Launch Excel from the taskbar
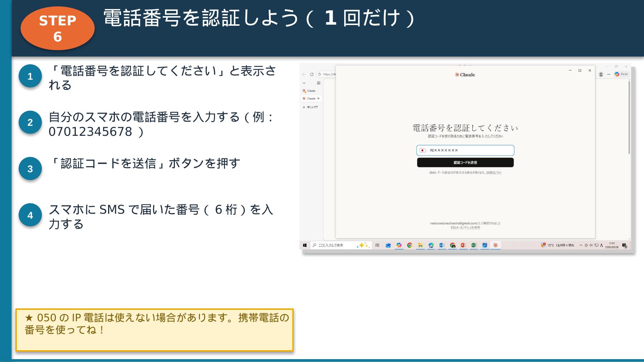Viewport: 644px width, 362px height. (473, 246)
